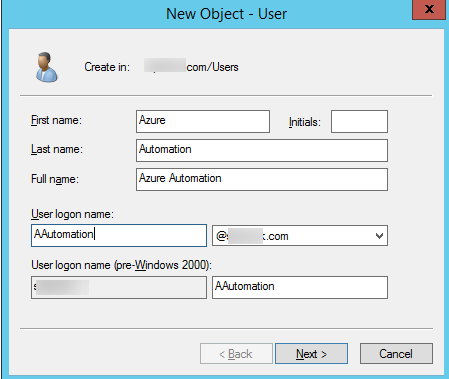
Task: Click the Create in: label
Action: pos(107,67)
